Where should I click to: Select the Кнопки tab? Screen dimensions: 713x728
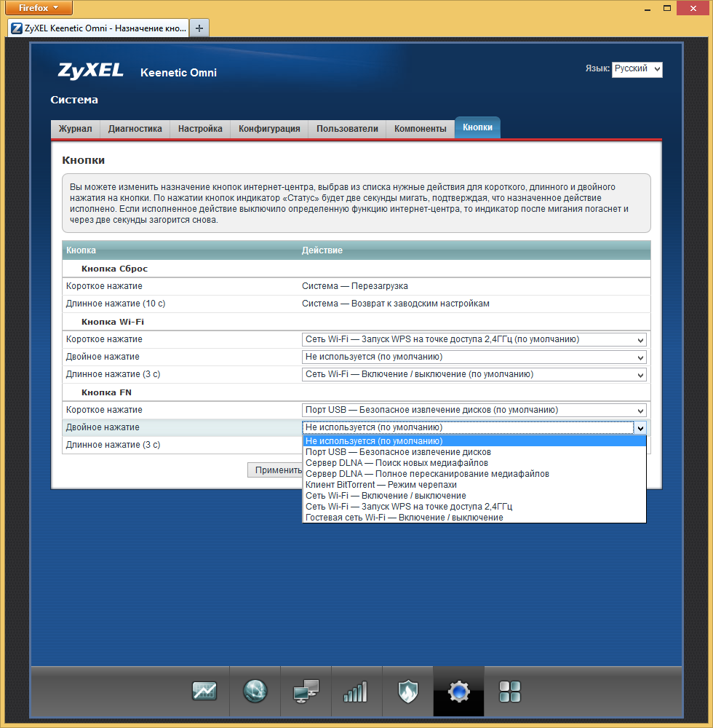477,127
